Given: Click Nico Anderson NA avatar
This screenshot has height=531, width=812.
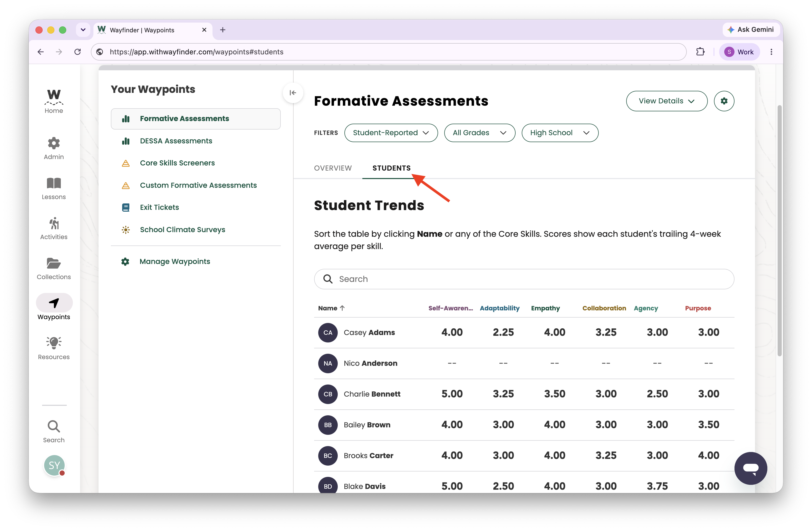Looking at the screenshot, I should coord(327,363).
